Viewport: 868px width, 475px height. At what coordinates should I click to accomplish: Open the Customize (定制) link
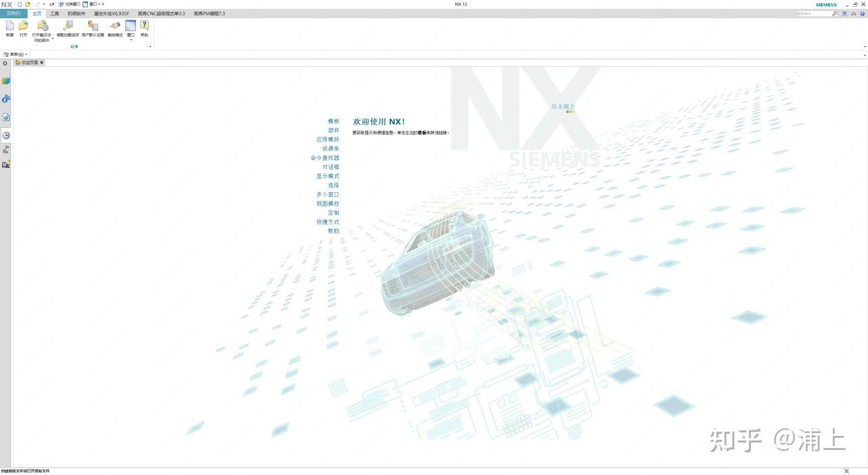tap(334, 212)
